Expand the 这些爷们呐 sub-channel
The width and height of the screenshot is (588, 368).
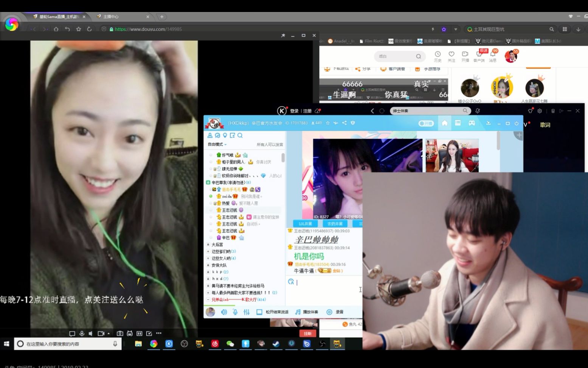(208, 251)
